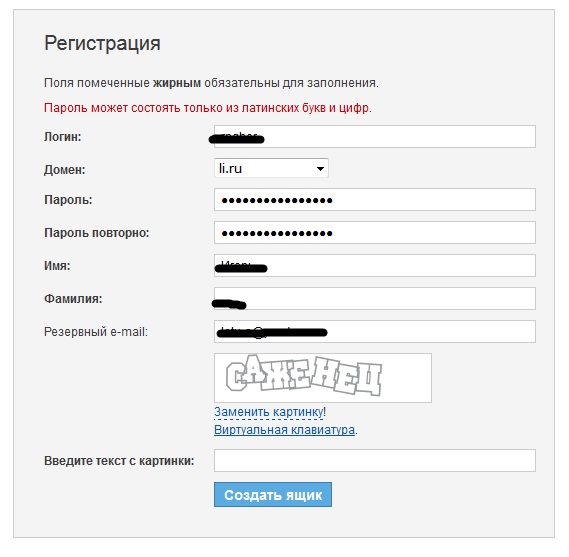The width and height of the screenshot is (569, 557).
Task: Click the Резервный e-mail: label
Action: click(x=96, y=332)
